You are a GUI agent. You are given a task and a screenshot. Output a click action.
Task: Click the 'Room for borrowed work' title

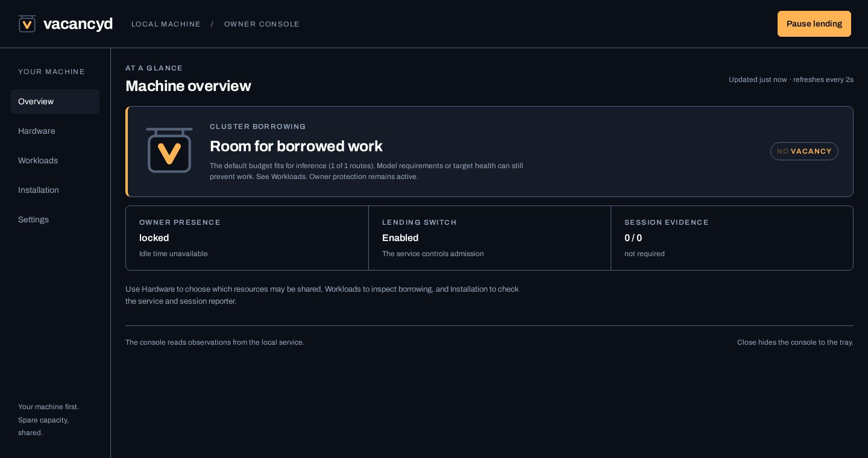(296, 146)
